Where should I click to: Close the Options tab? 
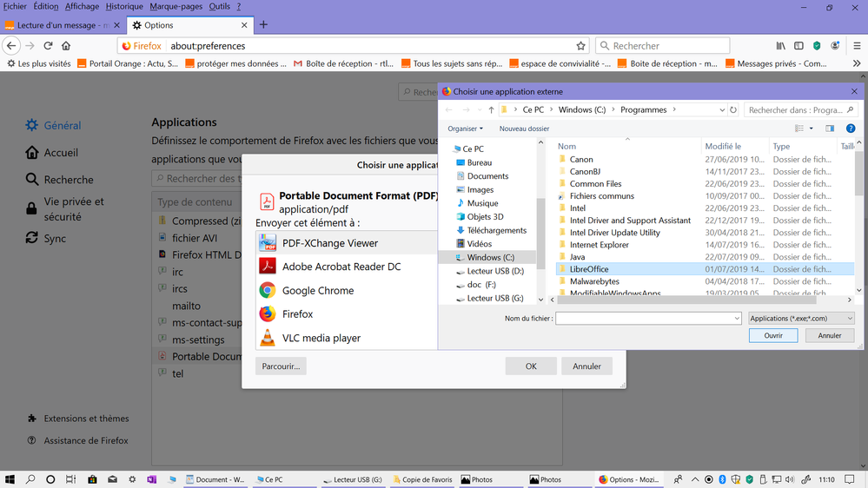click(x=244, y=25)
